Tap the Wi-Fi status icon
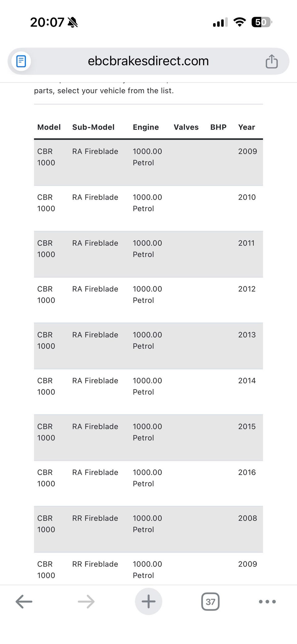This screenshot has width=297, height=644. tap(239, 22)
